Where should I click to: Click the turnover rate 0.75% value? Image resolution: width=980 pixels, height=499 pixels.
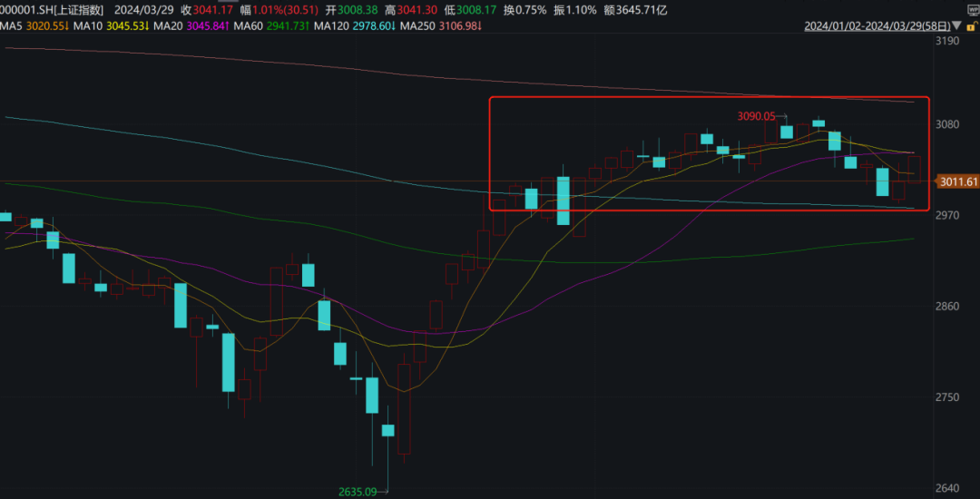pyautogui.click(x=533, y=11)
